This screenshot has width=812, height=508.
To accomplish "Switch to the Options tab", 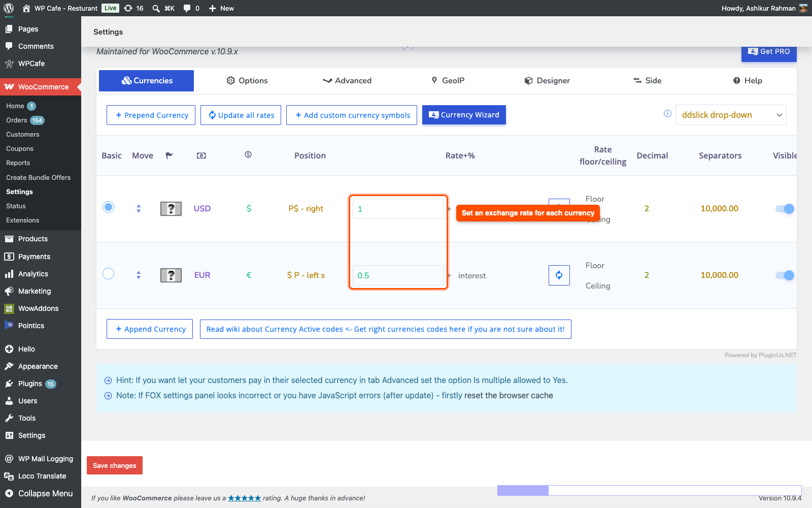I will pyautogui.click(x=247, y=81).
